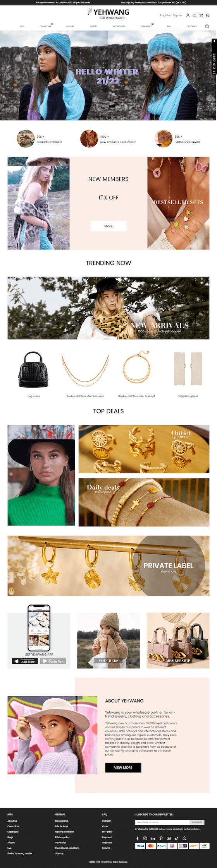Open Yehwang's Facebook page icon

[x=137, y=838]
